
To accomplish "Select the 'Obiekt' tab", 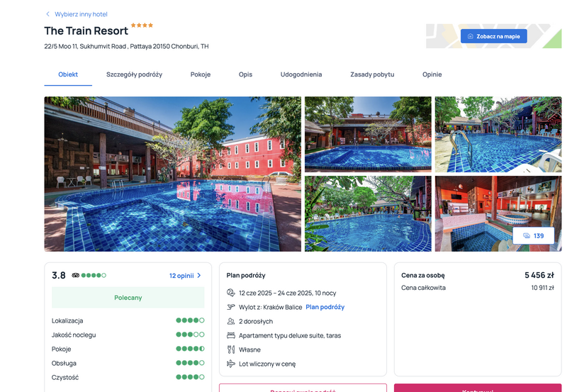I will click(68, 74).
